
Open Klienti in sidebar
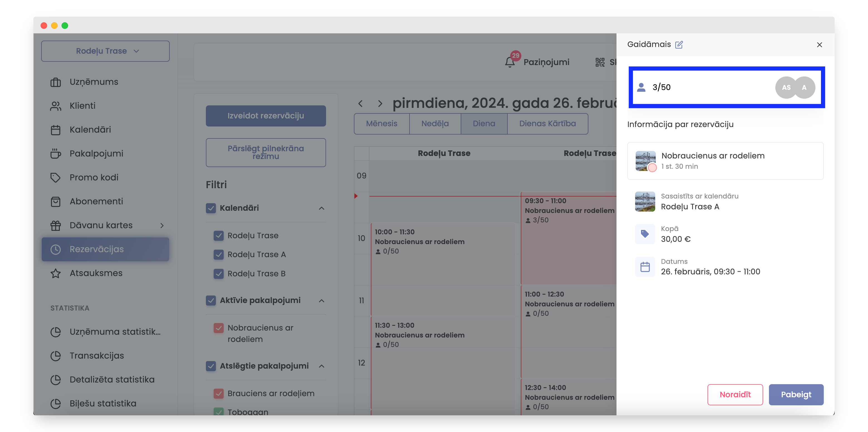[82, 106]
